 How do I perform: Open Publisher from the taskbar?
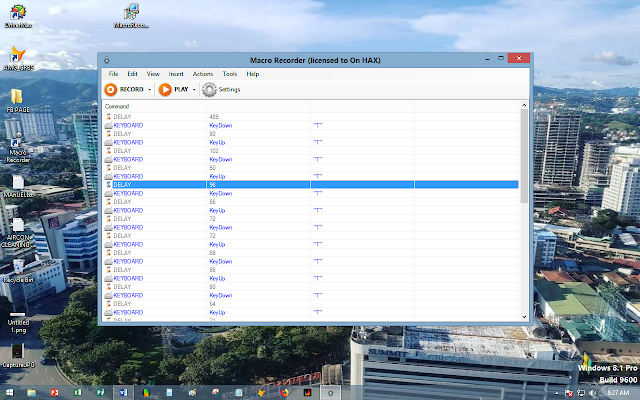[x=100, y=393]
